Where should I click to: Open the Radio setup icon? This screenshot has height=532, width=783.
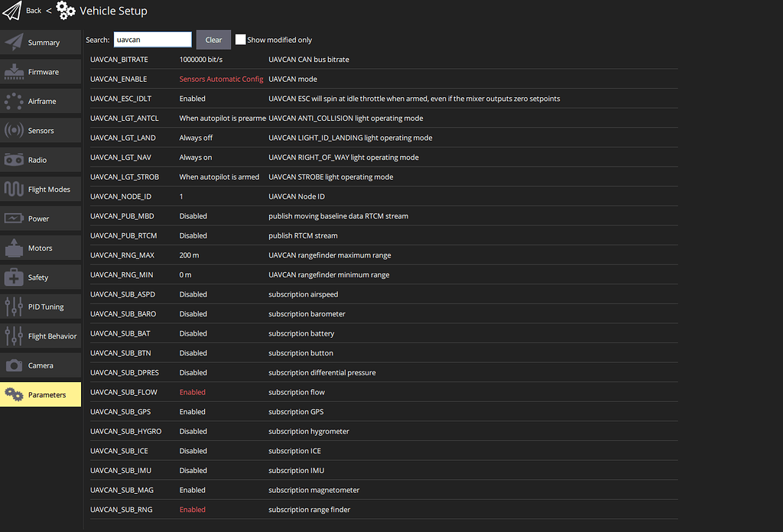coord(17,159)
